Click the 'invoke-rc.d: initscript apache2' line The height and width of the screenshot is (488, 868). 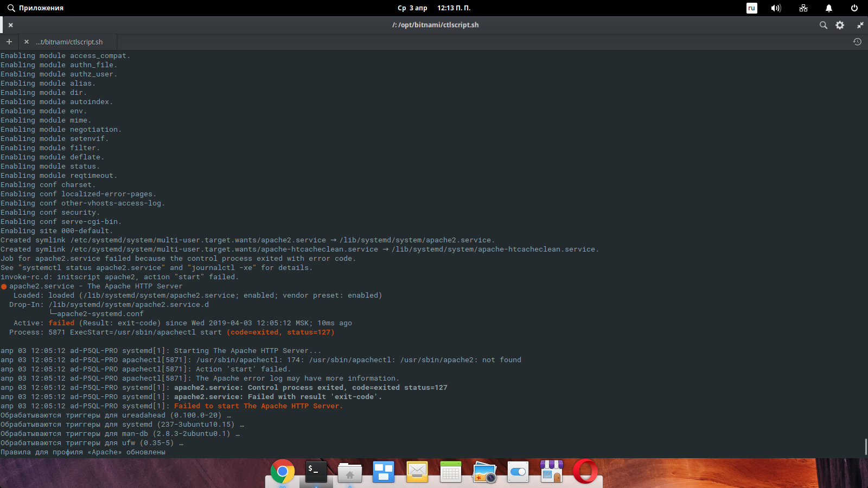(119, 277)
